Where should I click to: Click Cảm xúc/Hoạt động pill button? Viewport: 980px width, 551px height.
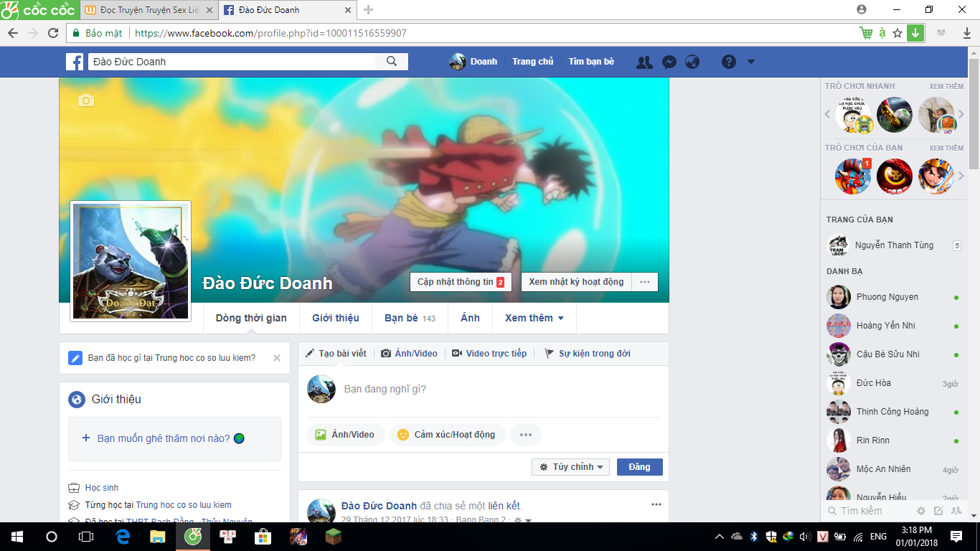point(448,435)
